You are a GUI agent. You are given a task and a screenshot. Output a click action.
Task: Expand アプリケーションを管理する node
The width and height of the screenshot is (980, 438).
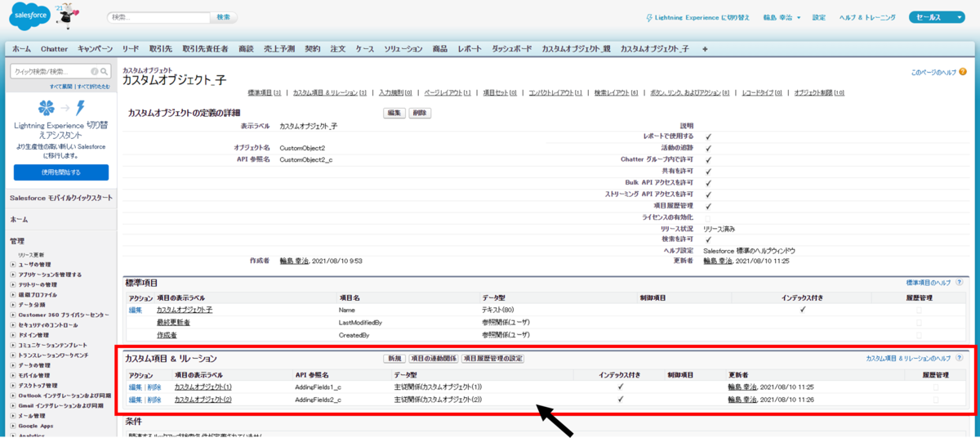pyautogui.click(x=12, y=274)
